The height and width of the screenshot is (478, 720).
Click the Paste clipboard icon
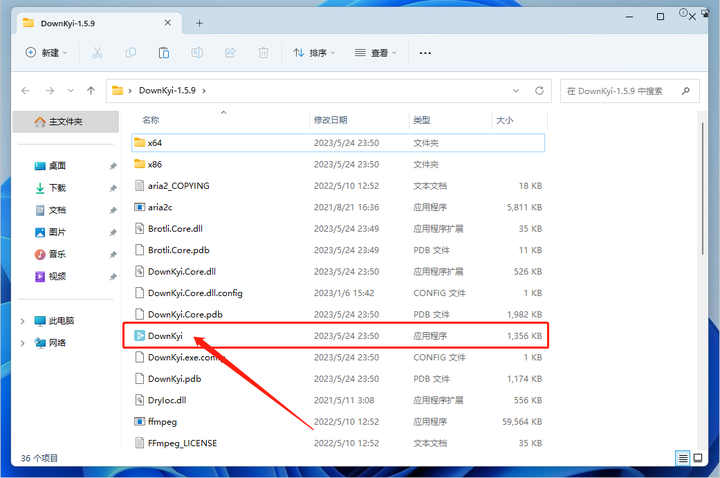[x=164, y=53]
